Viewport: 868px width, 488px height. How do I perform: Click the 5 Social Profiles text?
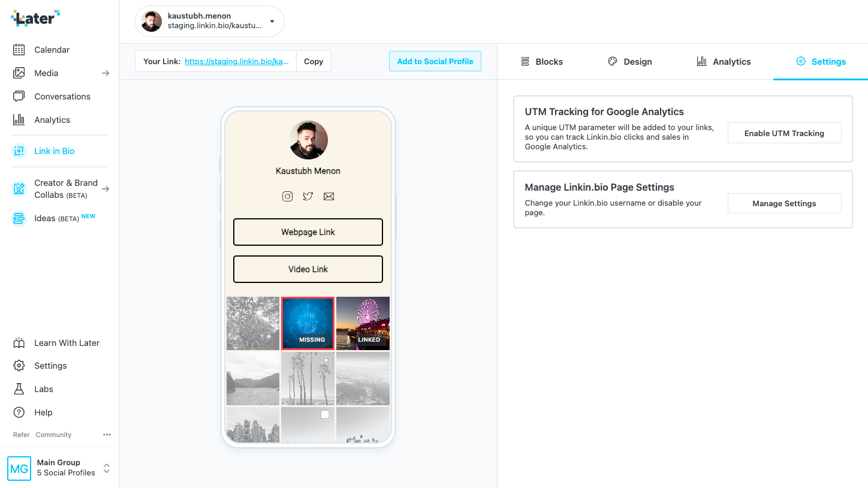click(66, 473)
